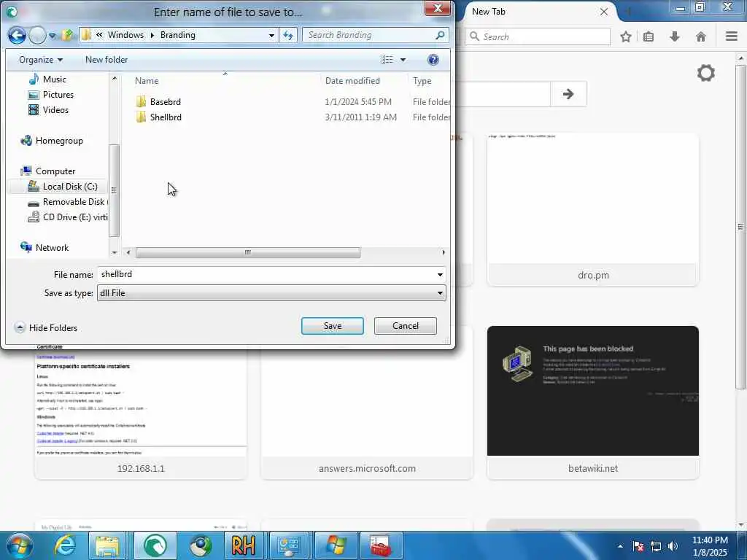Open the volume speaker tray icon
The image size is (747, 560).
pos(673,546)
